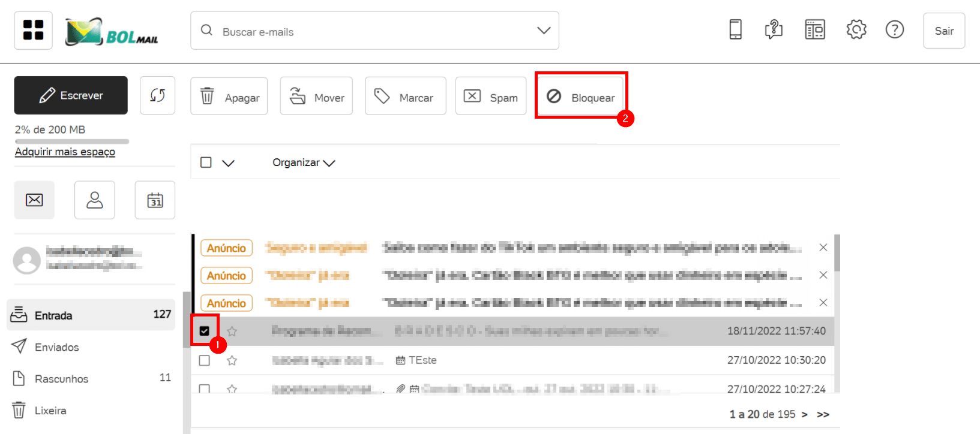Uncheck the 18/11/2022 11:57:40 message checkbox

(x=205, y=331)
